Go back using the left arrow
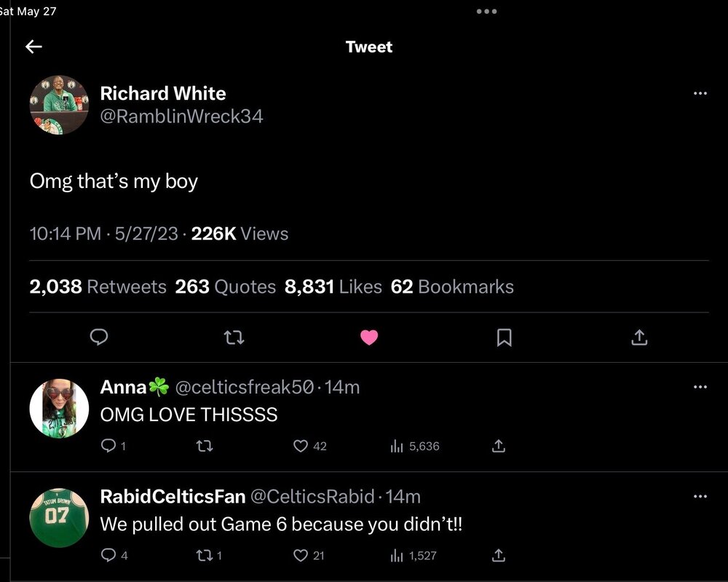The height and width of the screenshot is (582, 728). [33, 47]
